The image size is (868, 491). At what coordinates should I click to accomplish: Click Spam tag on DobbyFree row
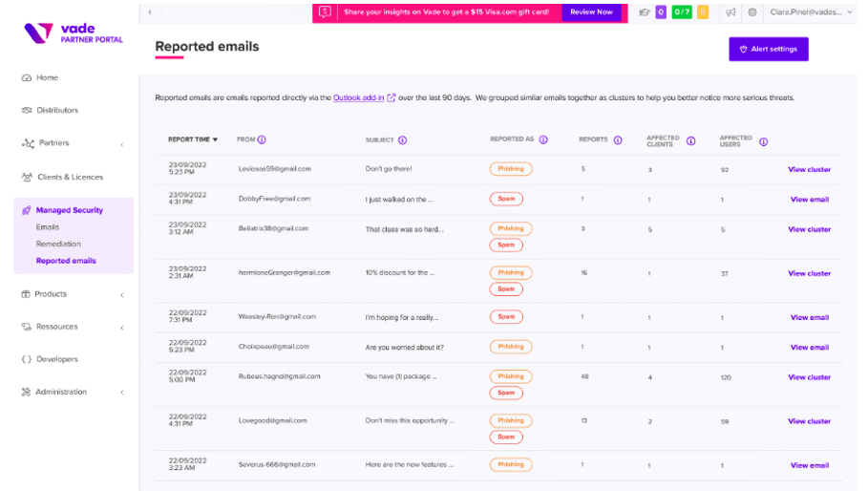coord(506,199)
